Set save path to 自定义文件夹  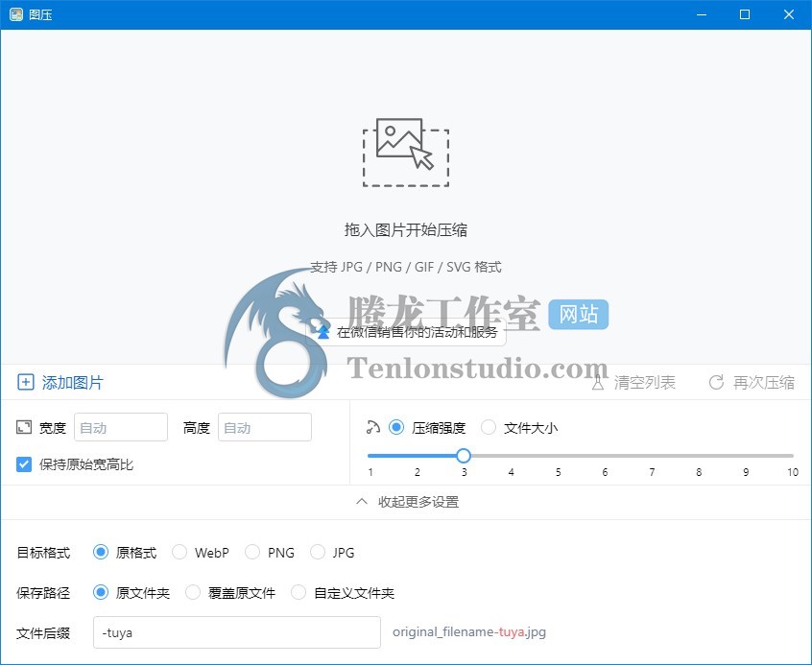pos(299,592)
